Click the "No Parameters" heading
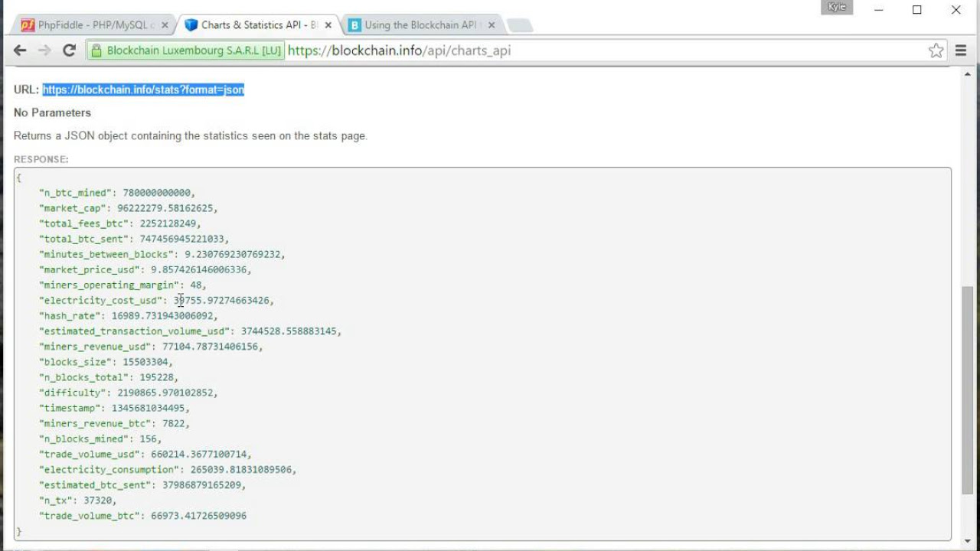The image size is (980, 551). pyautogui.click(x=52, y=112)
